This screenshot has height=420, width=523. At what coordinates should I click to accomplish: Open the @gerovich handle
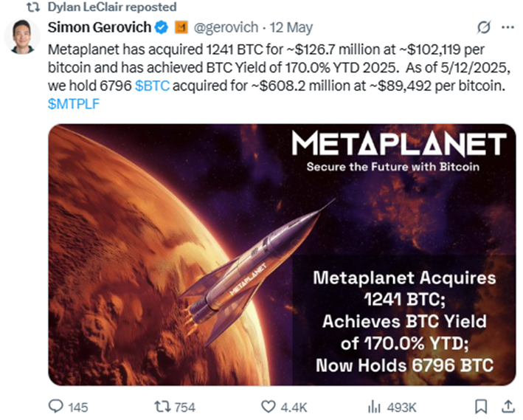[x=226, y=27]
